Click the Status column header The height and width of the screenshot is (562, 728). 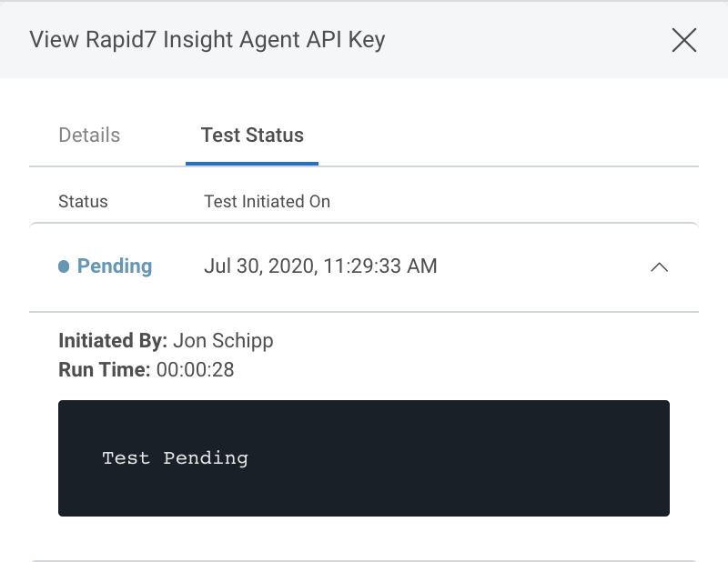pyautogui.click(x=83, y=202)
